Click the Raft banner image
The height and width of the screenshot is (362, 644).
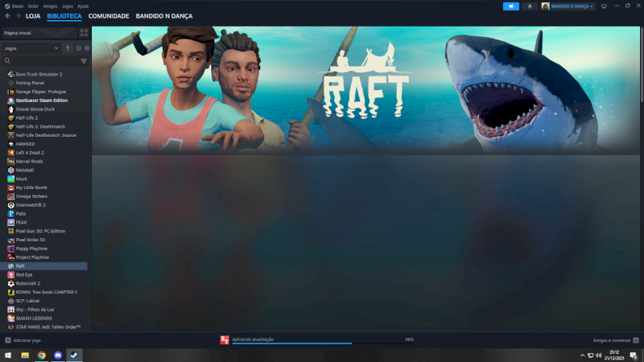pos(365,91)
